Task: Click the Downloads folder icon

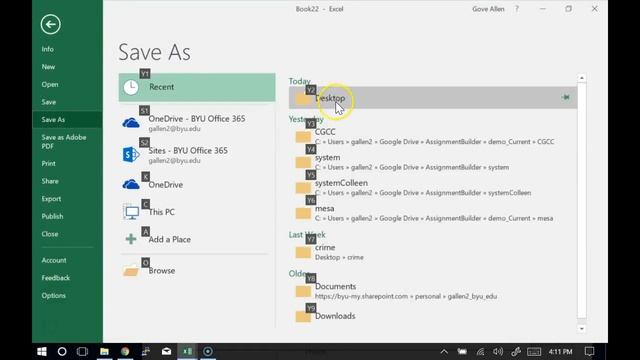Action: (x=303, y=316)
